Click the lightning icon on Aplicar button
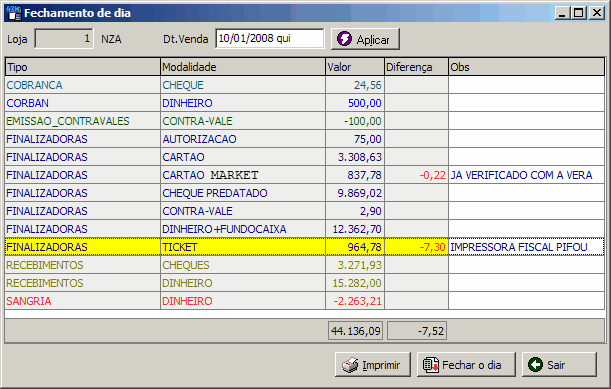This screenshot has width=611, height=389. pyautogui.click(x=344, y=39)
